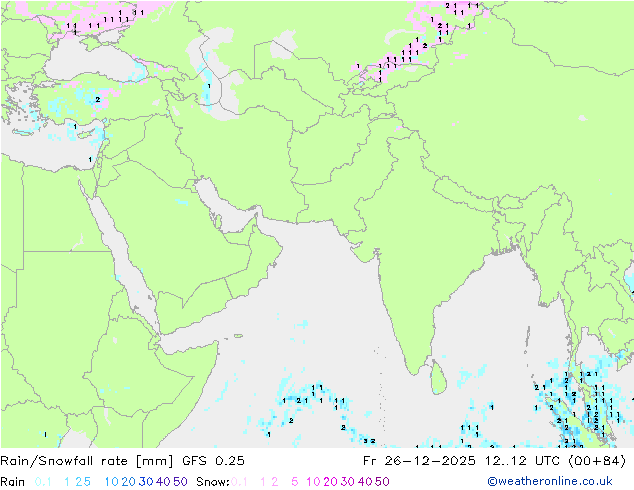Click the '12..12 UTC' time text

[522, 461]
